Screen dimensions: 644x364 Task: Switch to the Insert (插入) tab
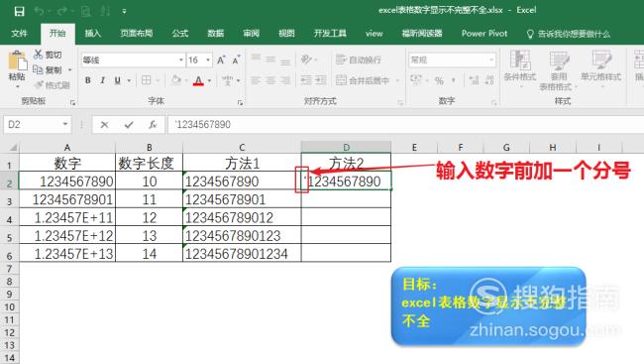(93, 34)
